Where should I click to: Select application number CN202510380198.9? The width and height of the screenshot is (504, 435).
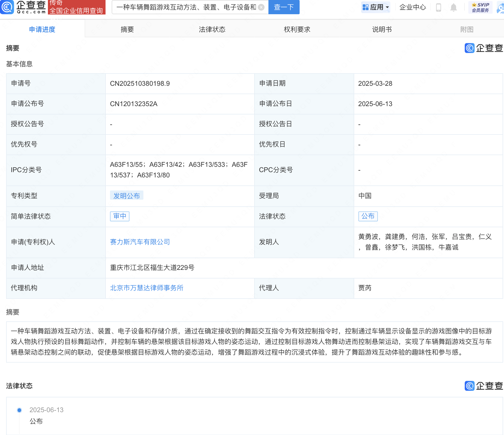point(140,84)
